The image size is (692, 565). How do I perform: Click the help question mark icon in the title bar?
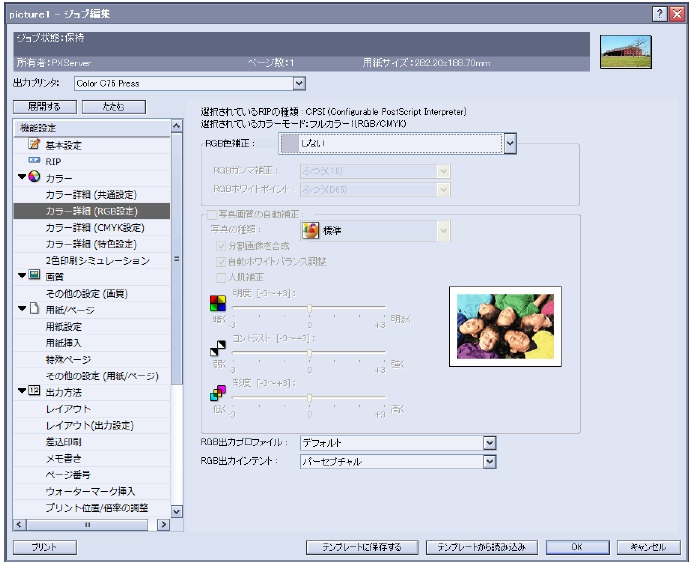pyautogui.click(x=661, y=11)
